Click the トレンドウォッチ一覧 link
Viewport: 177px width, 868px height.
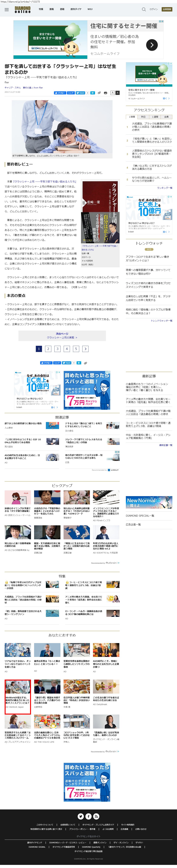point(162,320)
